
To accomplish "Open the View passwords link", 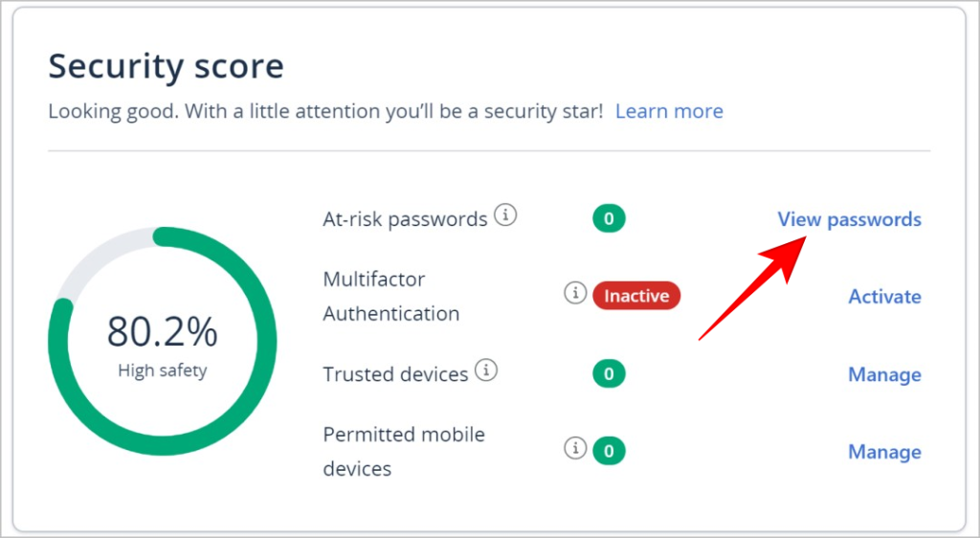I will 849,219.
